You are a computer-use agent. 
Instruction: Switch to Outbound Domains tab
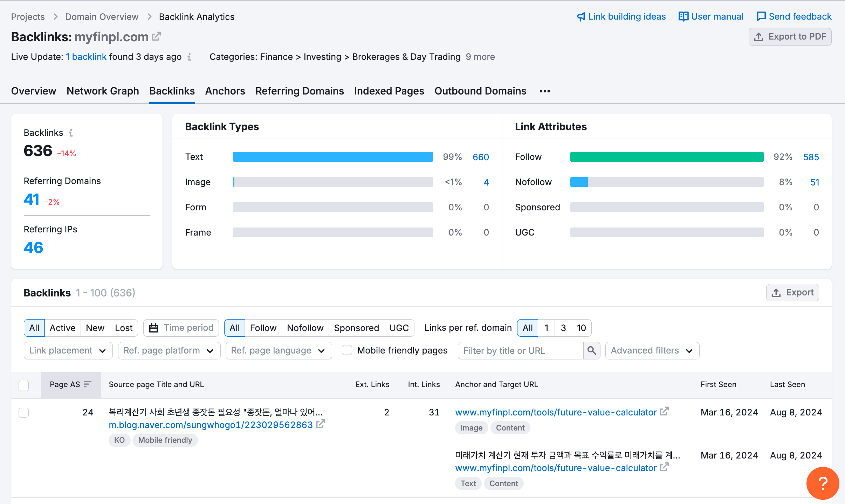coord(480,91)
